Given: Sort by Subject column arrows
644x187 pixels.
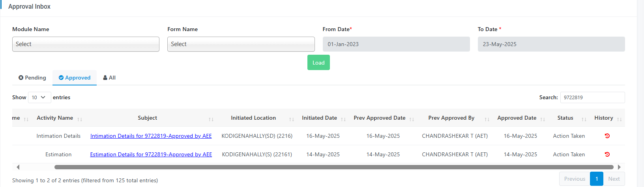Looking at the screenshot, I should pos(211,119).
